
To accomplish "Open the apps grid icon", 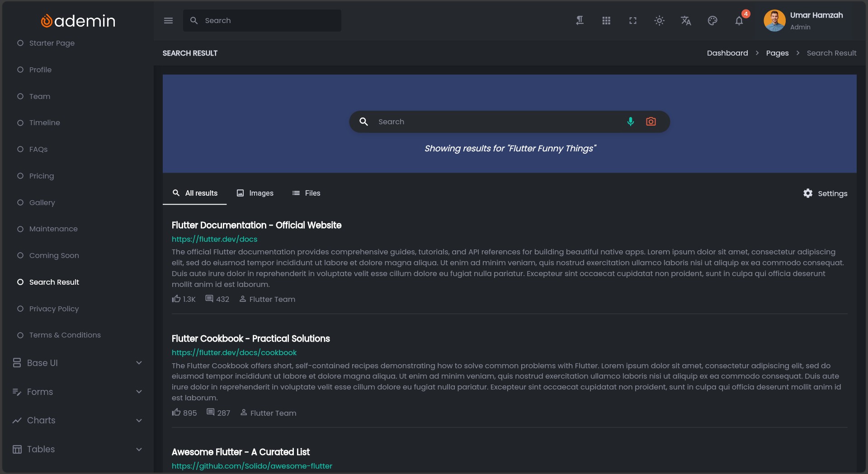I will [606, 21].
